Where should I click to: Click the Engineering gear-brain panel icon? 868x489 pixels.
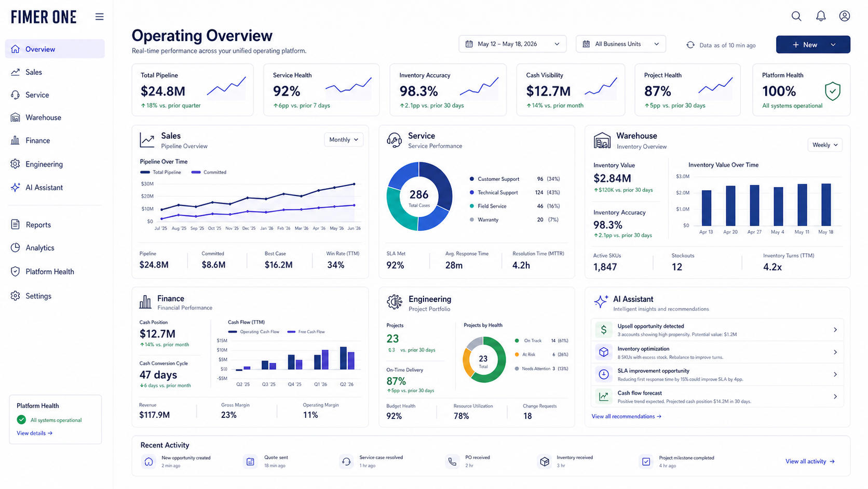click(x=395, y=302)
